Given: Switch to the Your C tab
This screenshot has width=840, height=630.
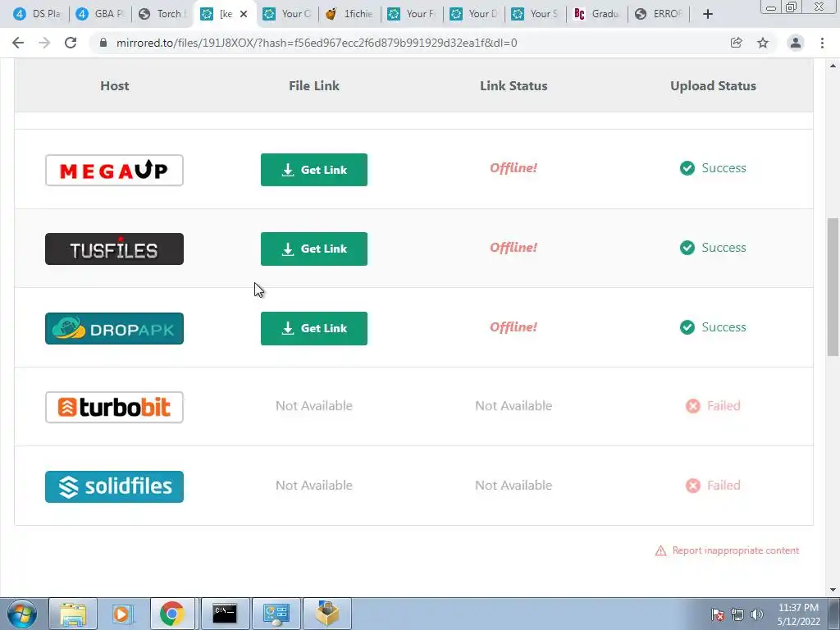Looking at the screenshot, I should coord(287,14).
